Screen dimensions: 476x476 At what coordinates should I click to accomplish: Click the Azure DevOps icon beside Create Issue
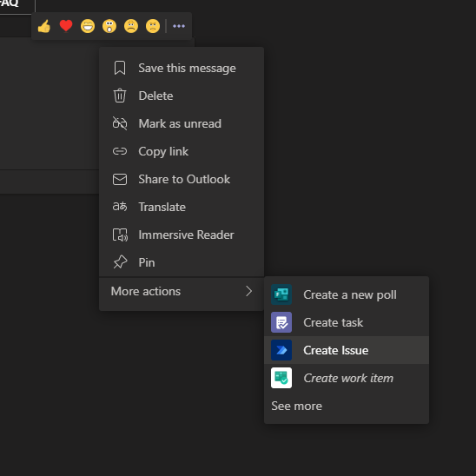tap(281, 350)
